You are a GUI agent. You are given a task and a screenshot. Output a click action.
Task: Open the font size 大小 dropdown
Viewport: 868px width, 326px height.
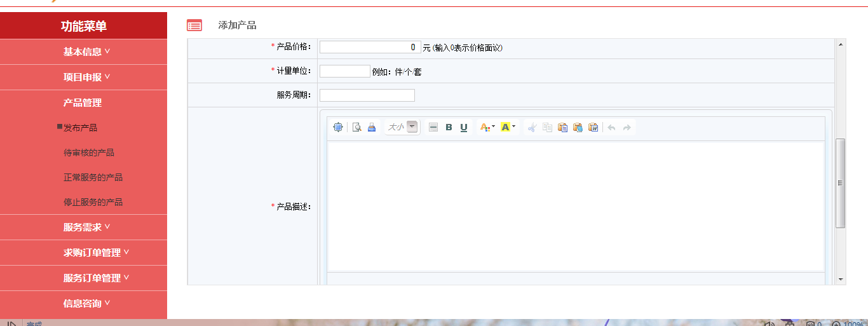coord(412,127)
